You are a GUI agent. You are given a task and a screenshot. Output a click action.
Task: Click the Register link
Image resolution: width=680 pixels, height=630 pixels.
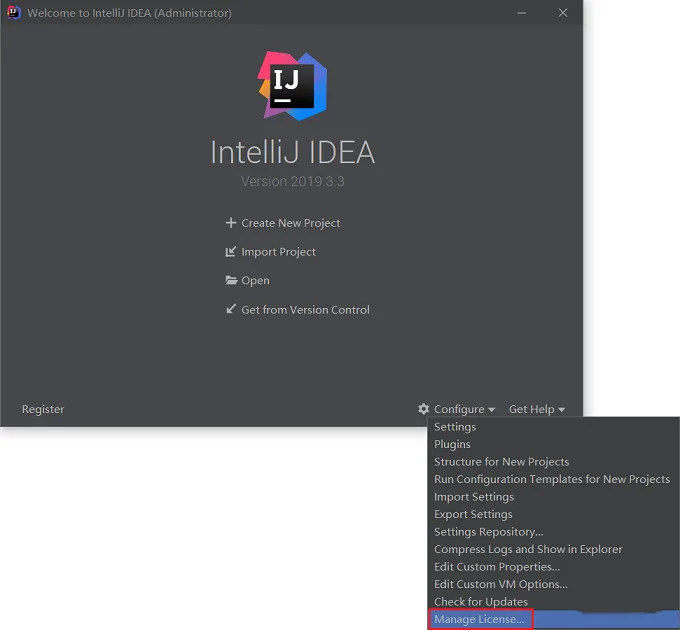click(43, 409)
